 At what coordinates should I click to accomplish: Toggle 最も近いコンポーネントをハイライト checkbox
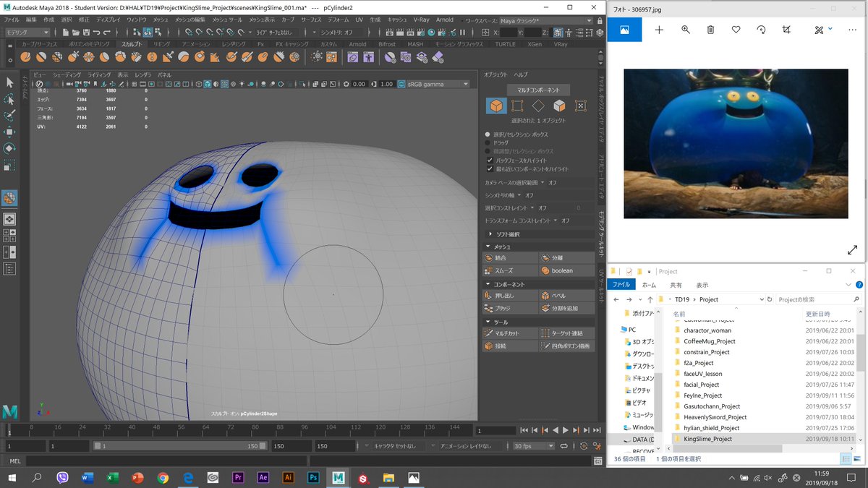point(490,168)
